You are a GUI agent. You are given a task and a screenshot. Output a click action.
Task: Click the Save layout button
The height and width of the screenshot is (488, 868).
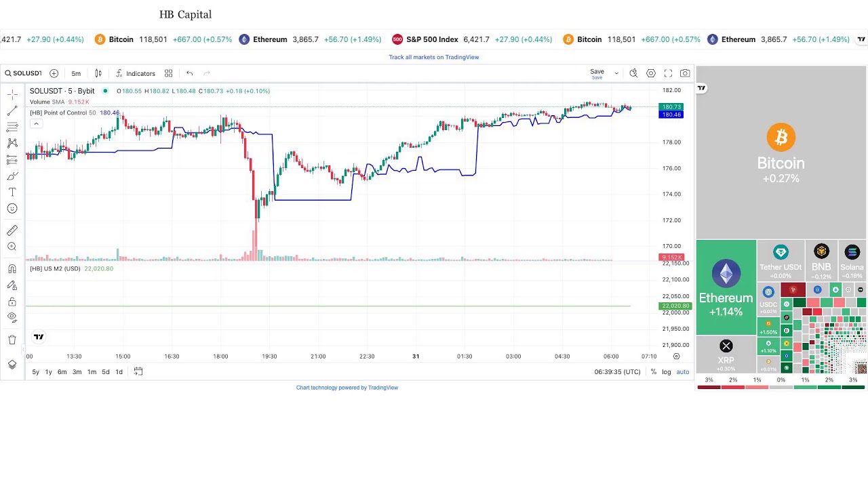[597, 73]
